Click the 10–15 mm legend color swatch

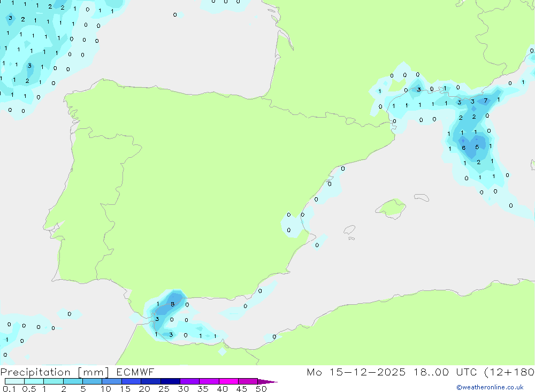112,381
